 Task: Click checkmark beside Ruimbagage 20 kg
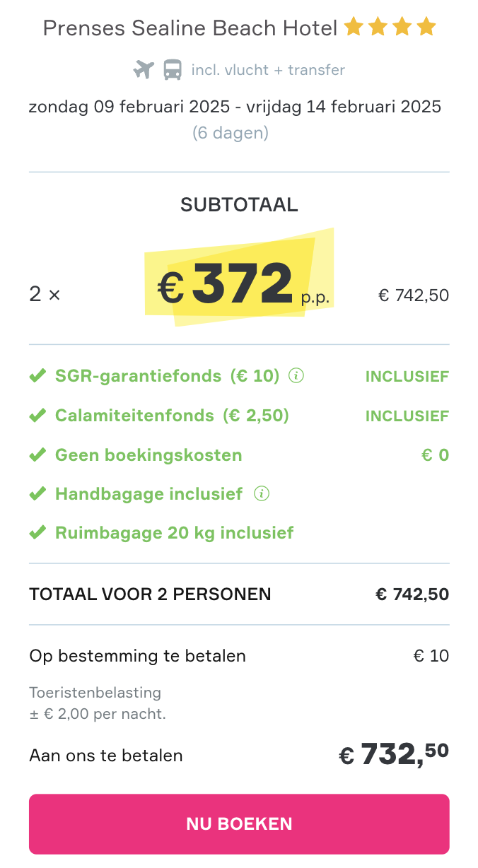click(37, 533)
